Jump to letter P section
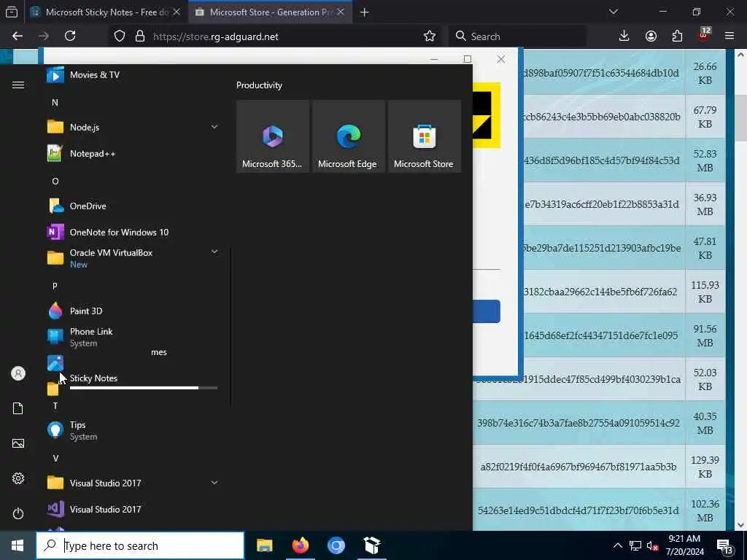 [x=55, y=286]
